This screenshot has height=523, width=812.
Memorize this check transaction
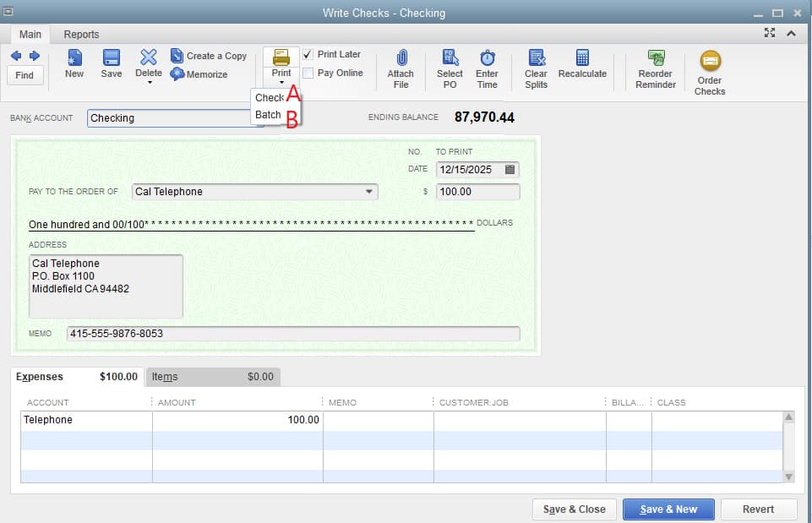(x=199, y=73)
